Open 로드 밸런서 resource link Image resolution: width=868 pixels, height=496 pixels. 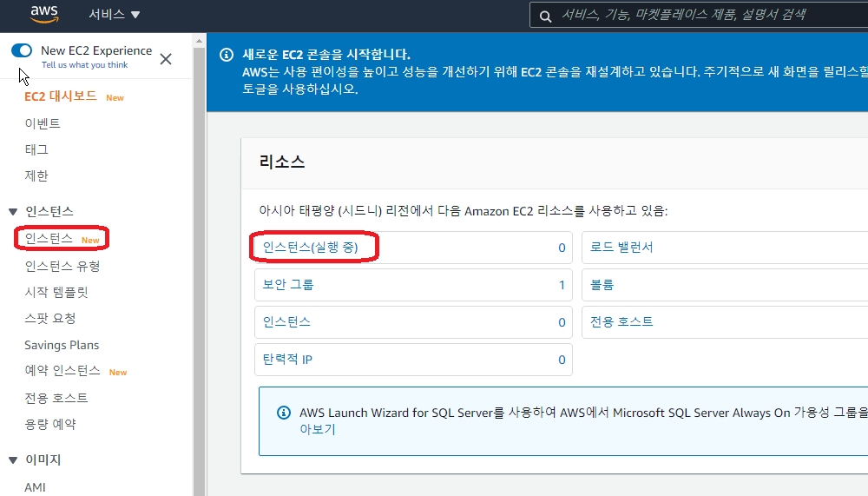(x=621, y=248)
